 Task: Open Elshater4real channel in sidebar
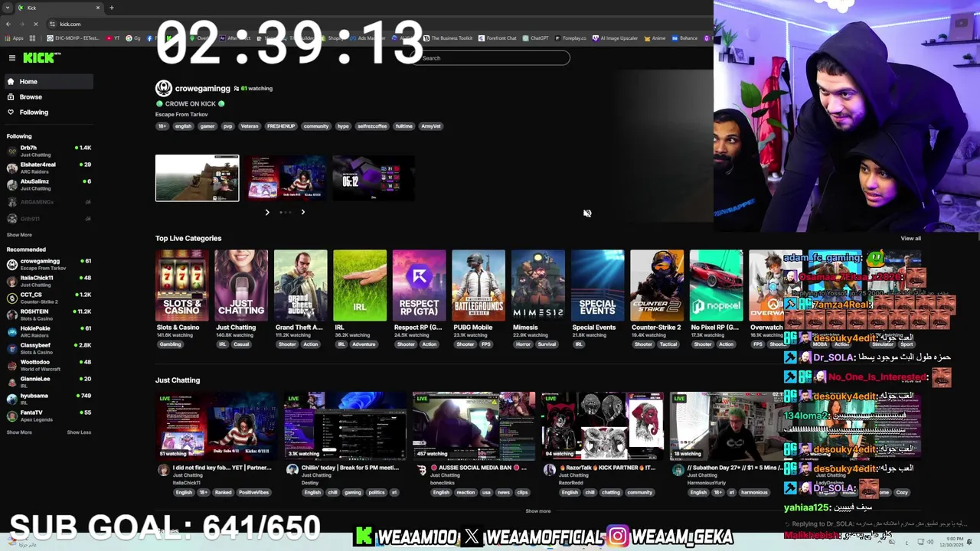(x=48, y=168)
